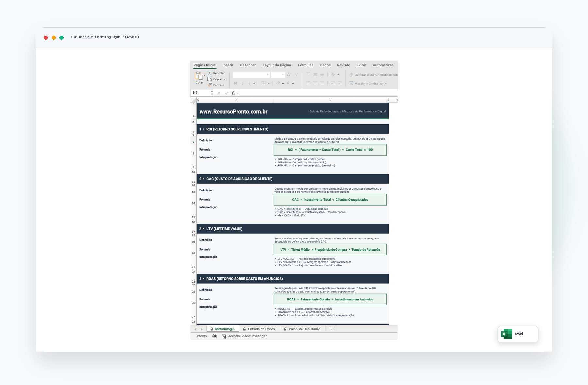The width and height of the screenshot is (588, 385).
Task: Select the Dados ribbon tab
Action: click(325, 65)
